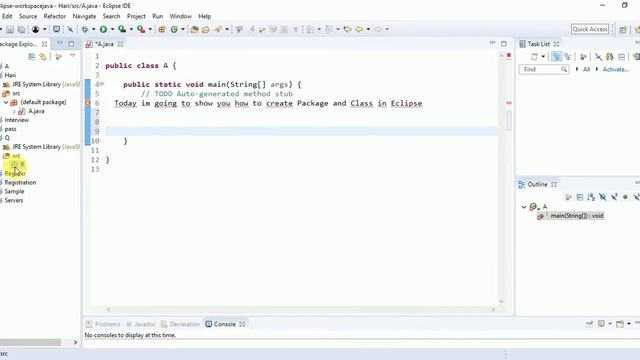
Task: Open Package Explorer view menu triangle
Action: (72, 56)
